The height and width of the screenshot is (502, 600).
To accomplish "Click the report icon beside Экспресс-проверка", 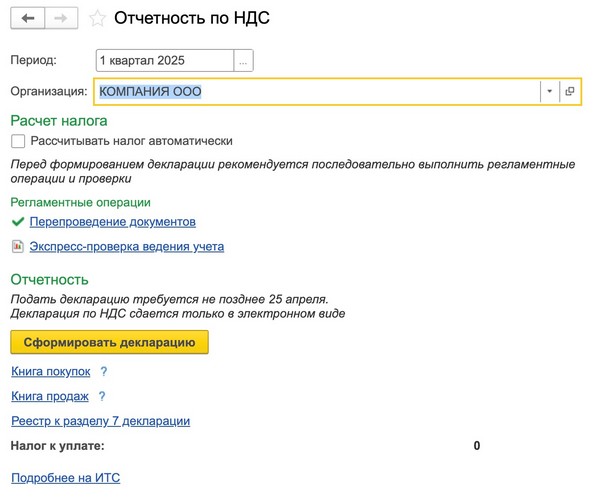I will tap(17, 246).
